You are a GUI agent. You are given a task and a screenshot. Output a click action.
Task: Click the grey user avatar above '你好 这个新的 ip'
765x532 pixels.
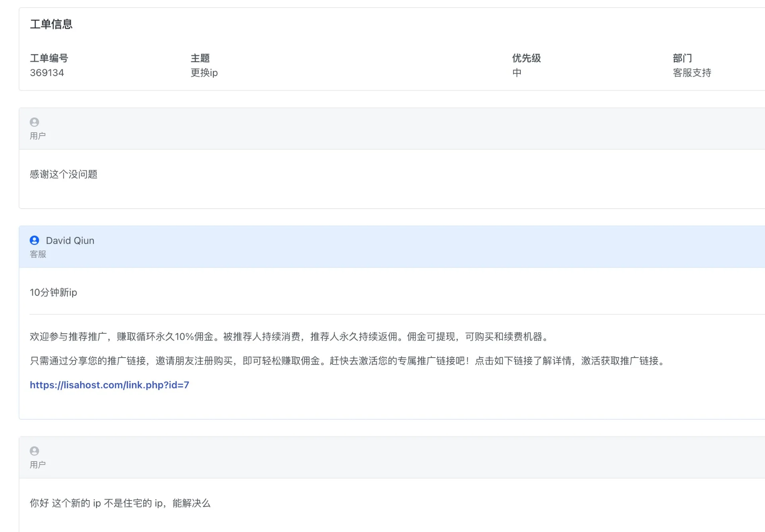pyautogui.click(x=35, y=451)
